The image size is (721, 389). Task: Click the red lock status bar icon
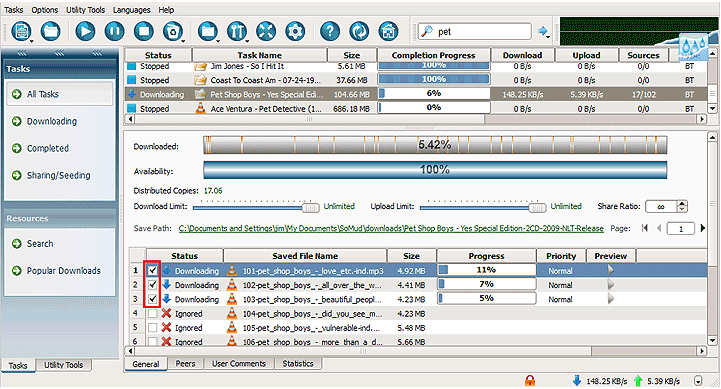pos(530,380)
